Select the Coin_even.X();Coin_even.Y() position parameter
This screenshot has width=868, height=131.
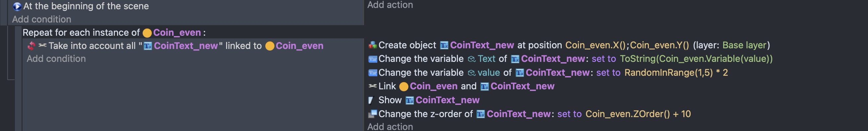[627, 45]
